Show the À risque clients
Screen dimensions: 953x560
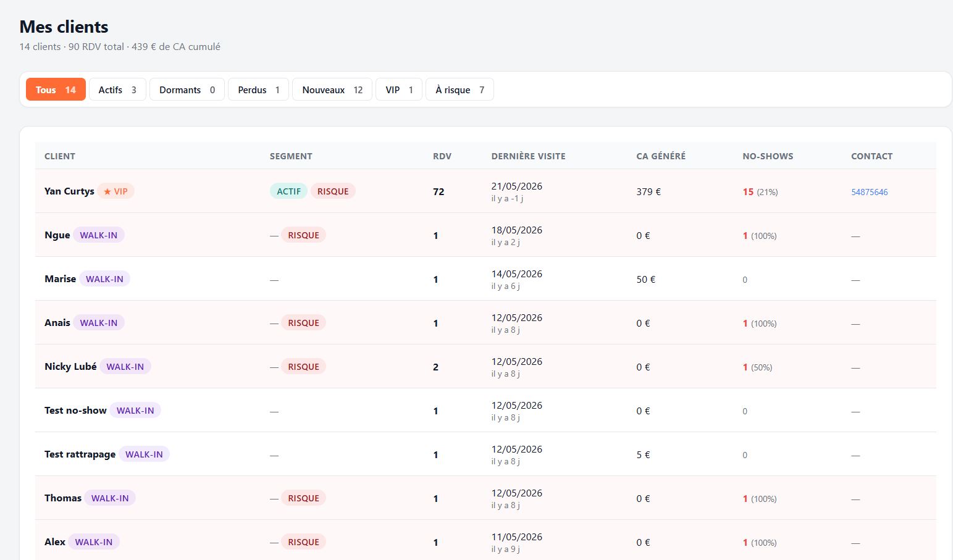click(x=460, y=90)
